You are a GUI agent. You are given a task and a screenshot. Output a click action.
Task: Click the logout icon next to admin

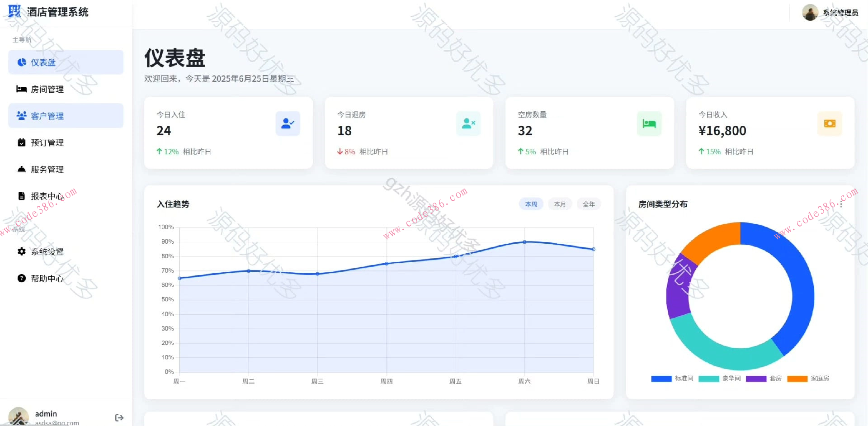click(x=119, y=417)
